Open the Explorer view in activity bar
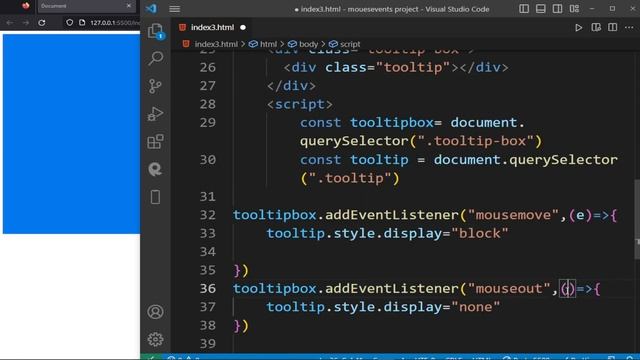Screen dimensions: 640x360 tap(155, 31)
